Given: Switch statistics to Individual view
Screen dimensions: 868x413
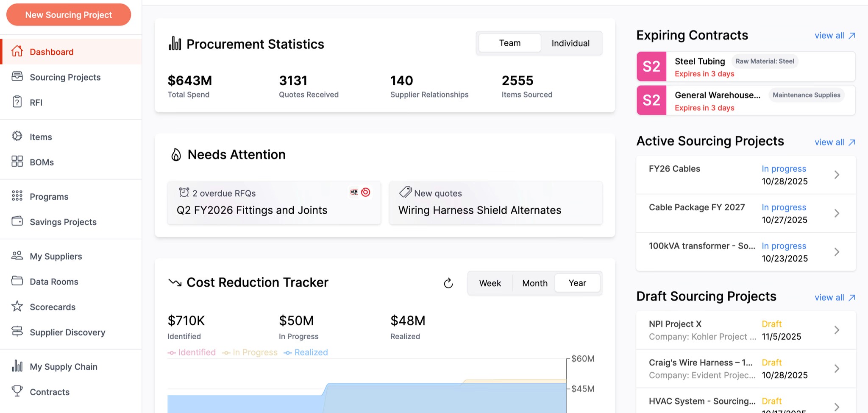Looking at the screenshot, I should click(x=570, y=43).
